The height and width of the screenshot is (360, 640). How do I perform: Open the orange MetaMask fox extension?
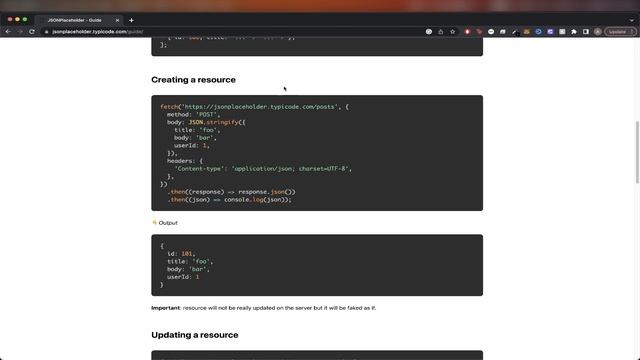click(x=527, y=31)
